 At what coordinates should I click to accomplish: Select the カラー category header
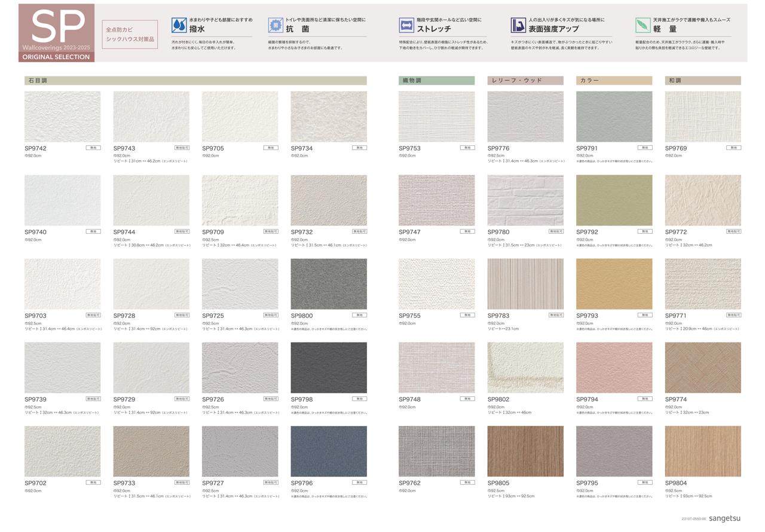click(614, 80)
